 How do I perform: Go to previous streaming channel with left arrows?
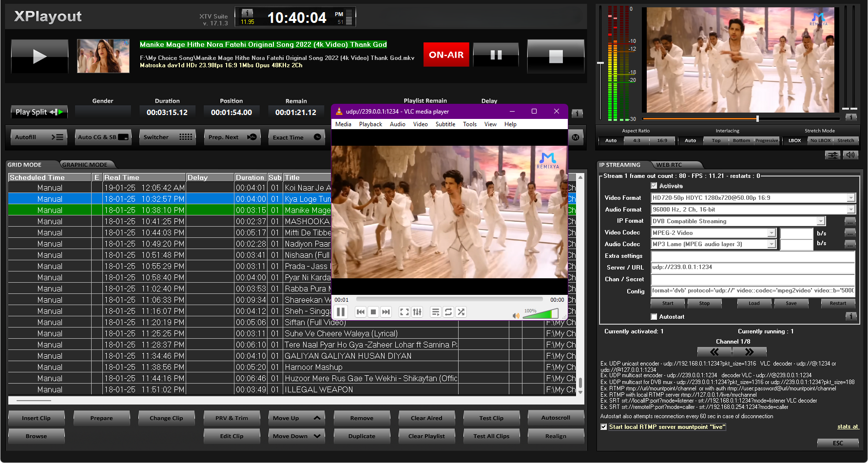pyautogui.click(x=714, y=352)
